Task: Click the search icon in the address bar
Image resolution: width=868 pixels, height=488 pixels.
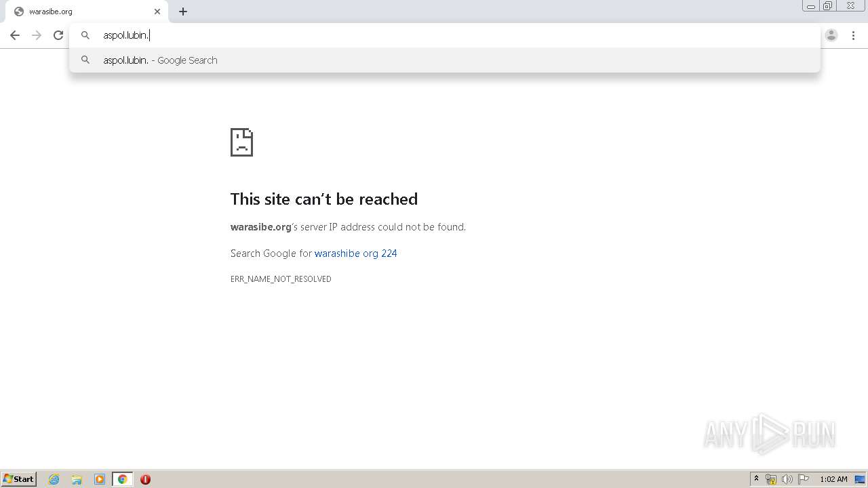Action: [x=85, y=35]
